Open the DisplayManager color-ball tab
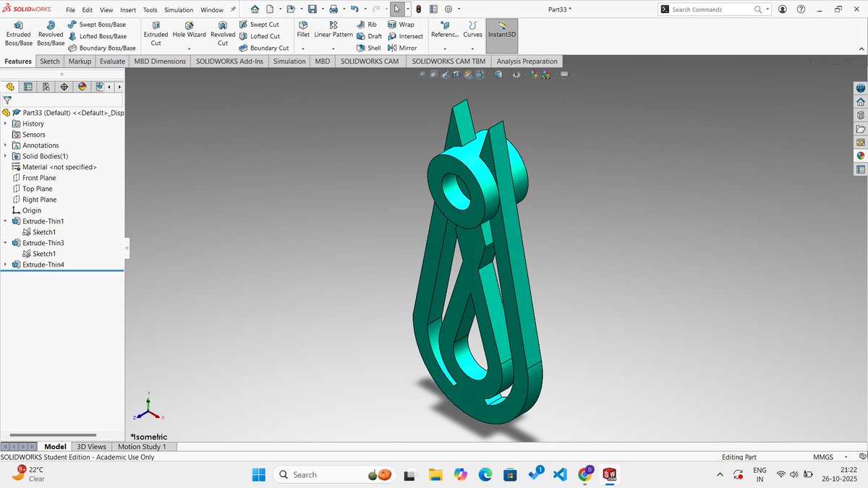868x488 pixels. coord(82,87)
